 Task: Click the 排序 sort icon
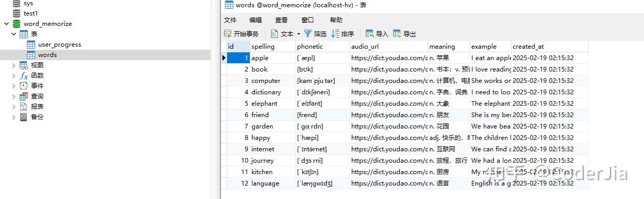click(335, 34)
